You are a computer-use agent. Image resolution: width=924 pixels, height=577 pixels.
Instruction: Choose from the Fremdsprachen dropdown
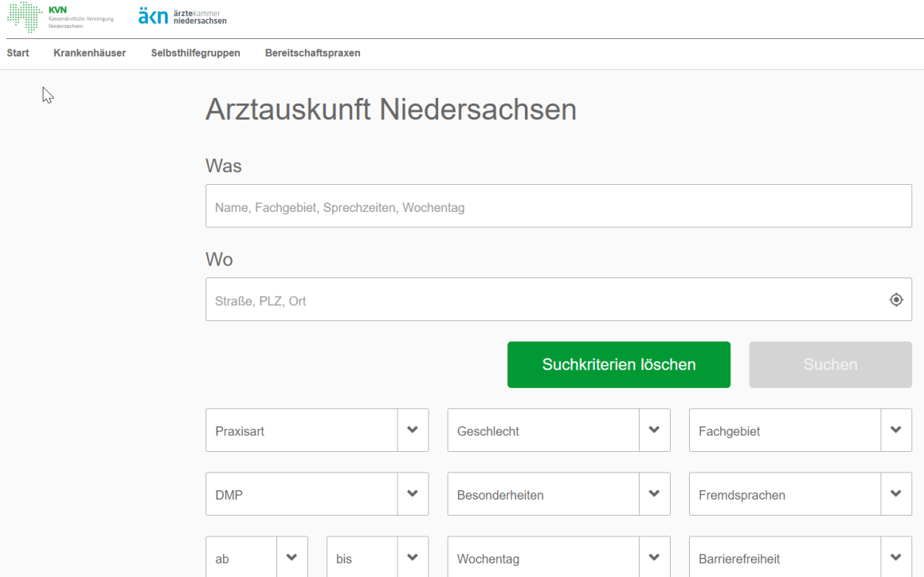click(x=800, y=494)
